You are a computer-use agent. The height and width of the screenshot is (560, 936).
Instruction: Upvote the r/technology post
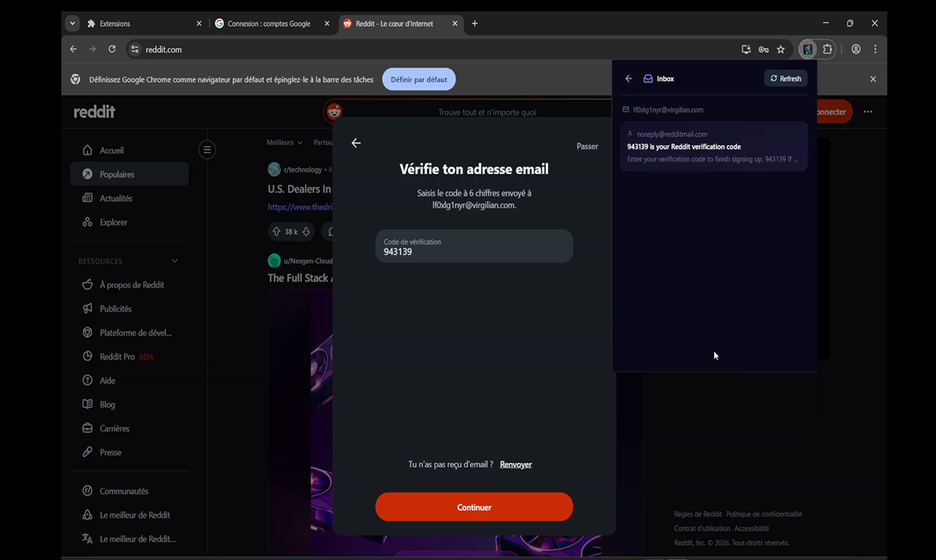pos(276,231)
